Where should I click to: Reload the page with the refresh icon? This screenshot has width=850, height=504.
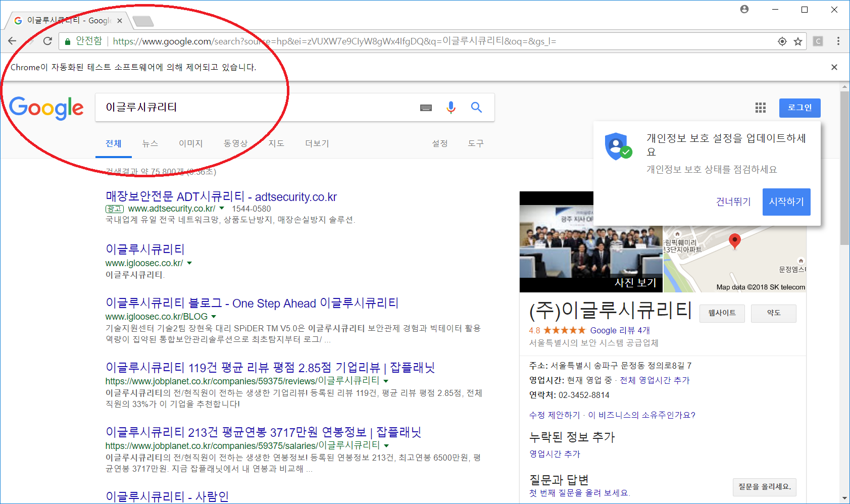click(x=47, y=41)
